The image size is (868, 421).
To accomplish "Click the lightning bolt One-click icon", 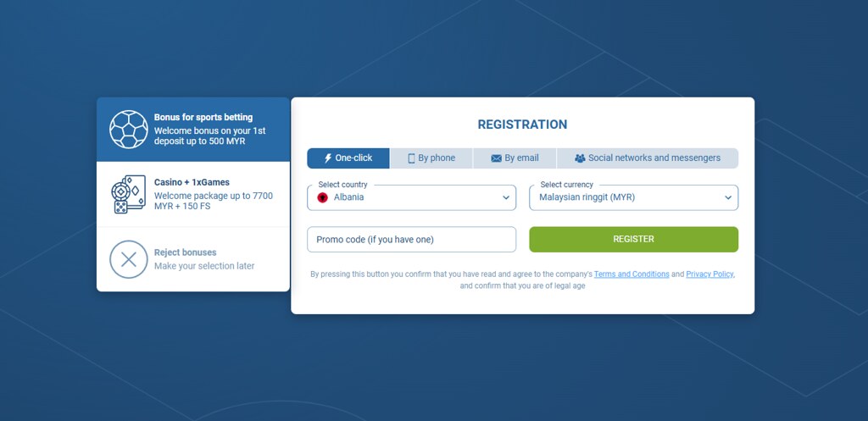I will click(328, 158).
